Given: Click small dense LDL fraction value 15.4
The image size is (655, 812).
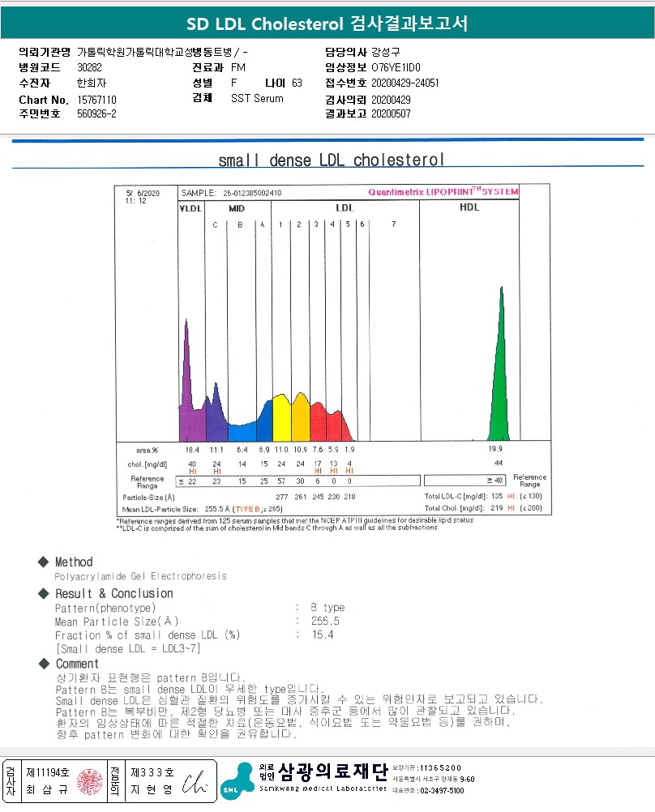Looking at the screenshot, I should (x=323, y=635).
